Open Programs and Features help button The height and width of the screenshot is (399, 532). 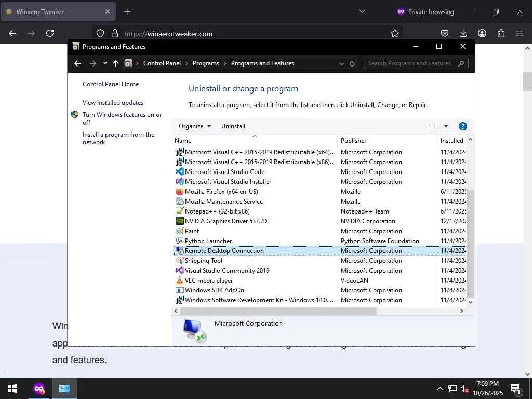click(x=462, y=126)
